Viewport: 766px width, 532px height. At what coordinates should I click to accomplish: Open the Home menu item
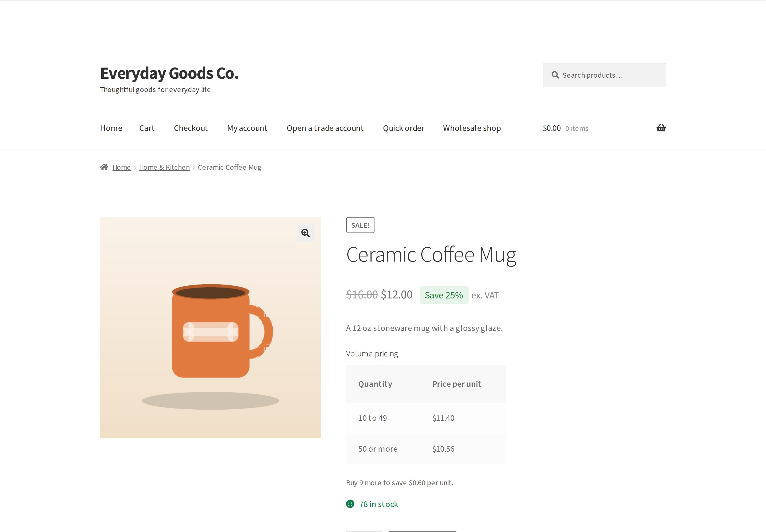coord(111,128)
